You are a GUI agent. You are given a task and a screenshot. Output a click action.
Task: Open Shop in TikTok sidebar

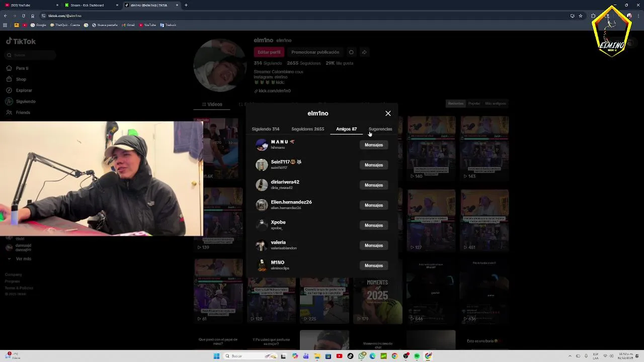(17, 79)
